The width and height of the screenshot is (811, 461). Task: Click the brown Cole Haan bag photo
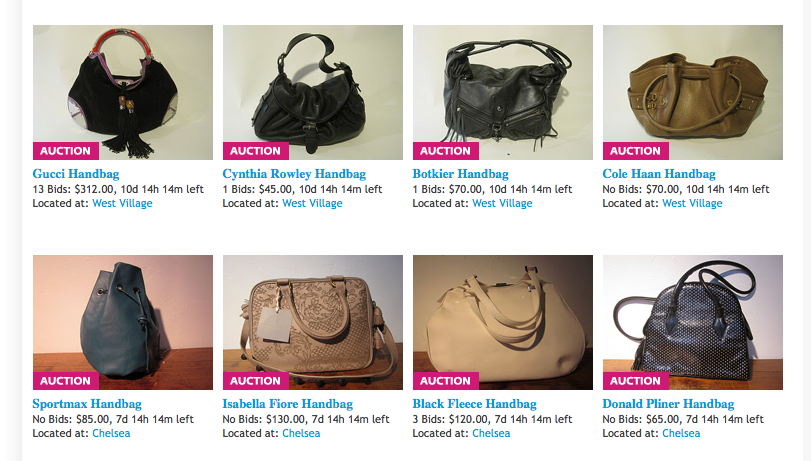coord(693,92)
